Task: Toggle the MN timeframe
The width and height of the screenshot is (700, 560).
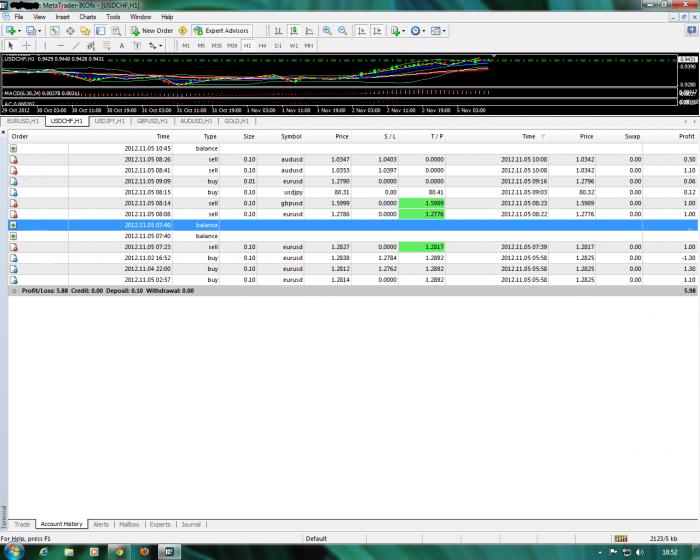Action: tap(308, 46)
